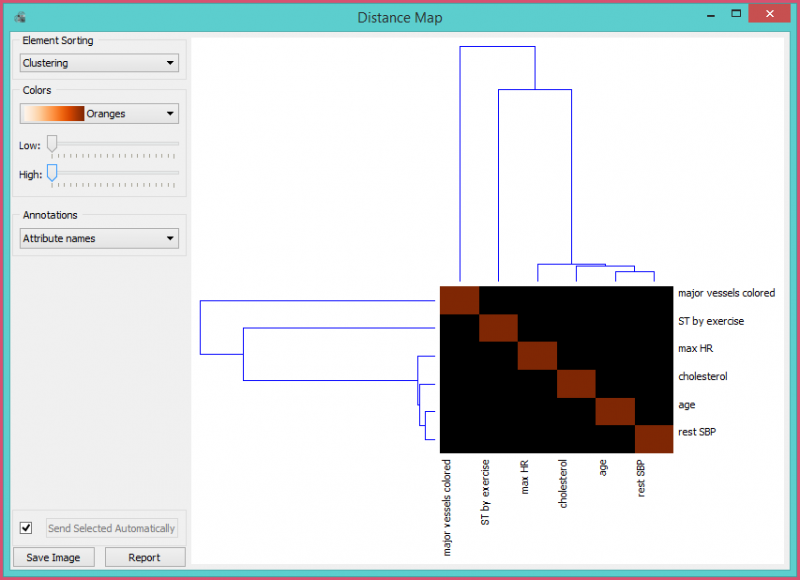Expand the Annotations Attribute names dropdown
This screenshot has height=580, width=800.
(99, 238)
